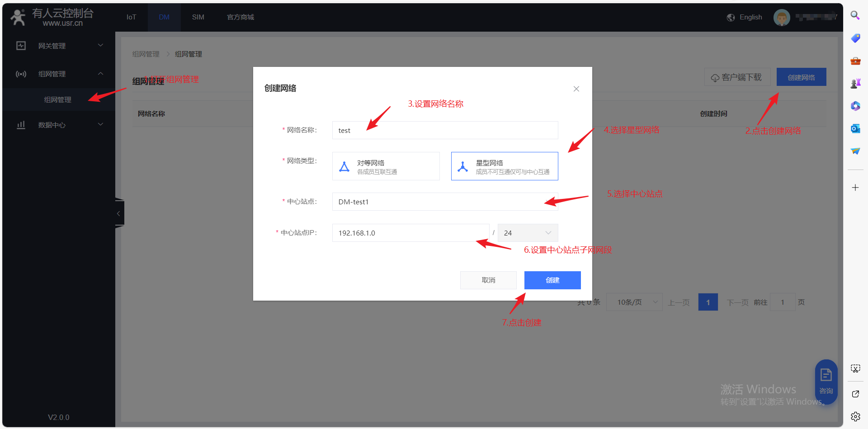Open the Outlook icon in sidebar

point(855,129)
